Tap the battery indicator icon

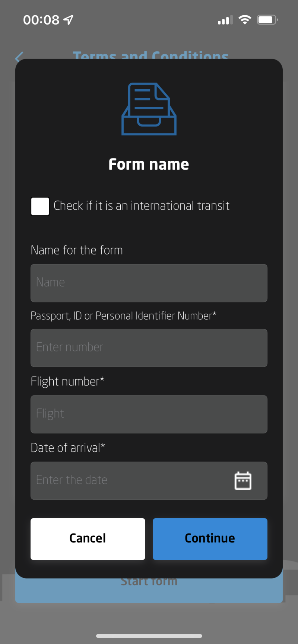pos(267,20)
